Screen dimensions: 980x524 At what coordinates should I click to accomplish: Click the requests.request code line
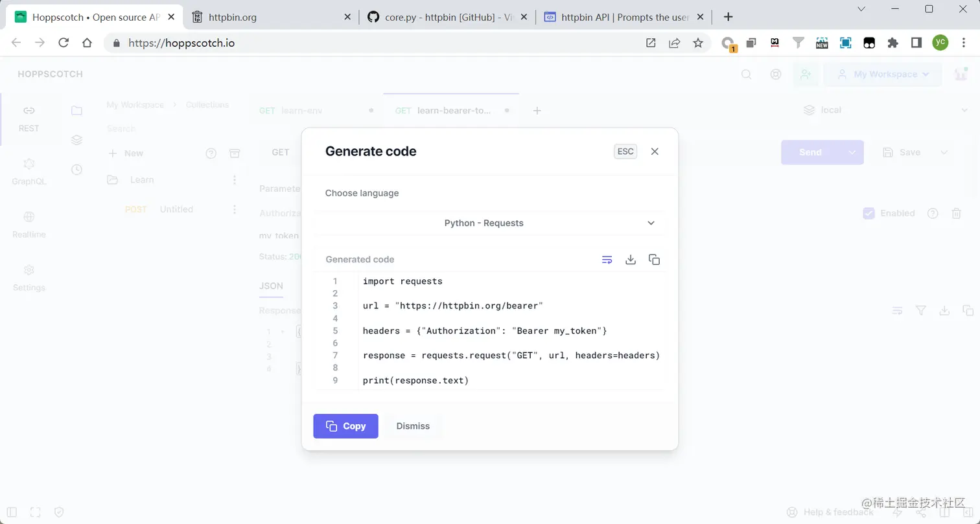511,356
